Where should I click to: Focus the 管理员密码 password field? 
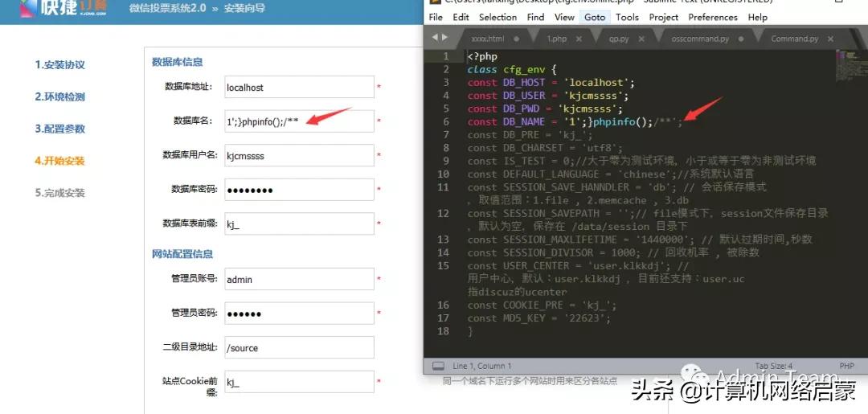pos(300,314)
